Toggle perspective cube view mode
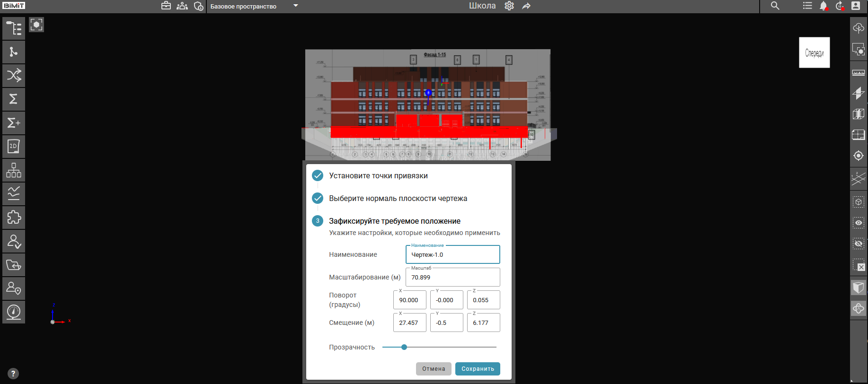This screenshot has height=384, width=868. pyautogui.click(x=858, y=288)
